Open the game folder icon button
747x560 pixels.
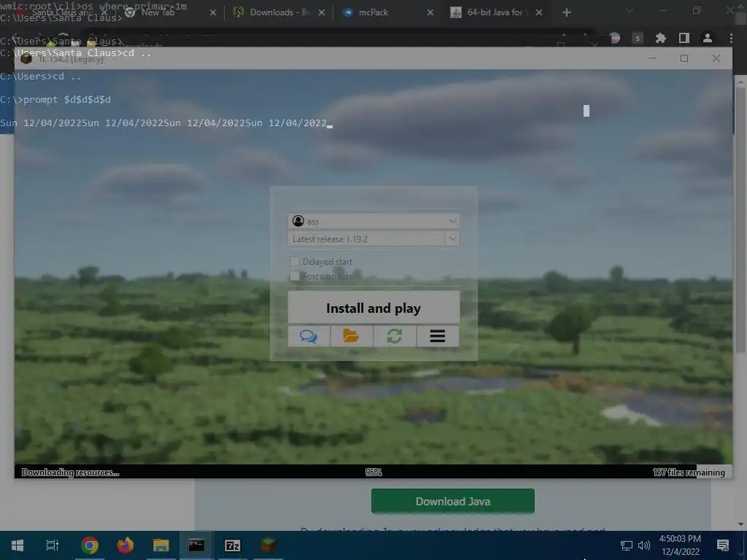tap(352, 336)
